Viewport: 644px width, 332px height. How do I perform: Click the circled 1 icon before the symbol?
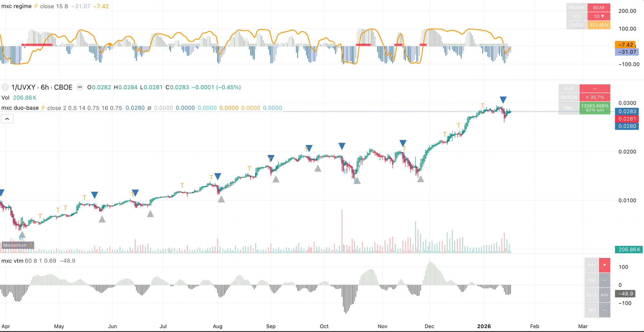5,87
